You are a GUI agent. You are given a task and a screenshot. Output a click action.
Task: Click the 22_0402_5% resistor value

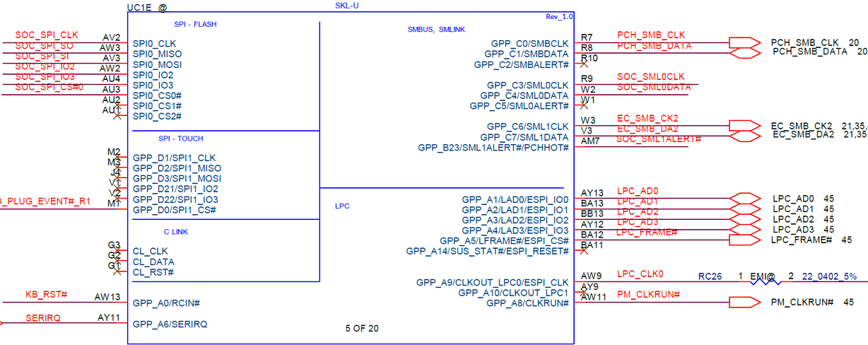coord(829,276)
